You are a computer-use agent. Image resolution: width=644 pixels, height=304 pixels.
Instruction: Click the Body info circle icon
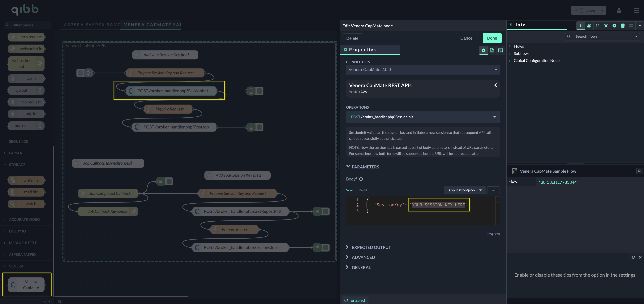click(x=361, y=179)
